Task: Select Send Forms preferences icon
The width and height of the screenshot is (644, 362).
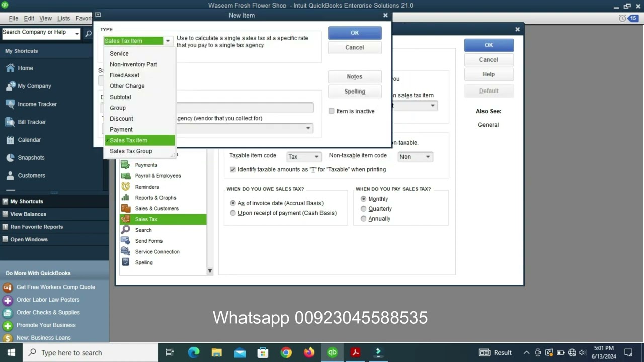Action: click(126, 241)
